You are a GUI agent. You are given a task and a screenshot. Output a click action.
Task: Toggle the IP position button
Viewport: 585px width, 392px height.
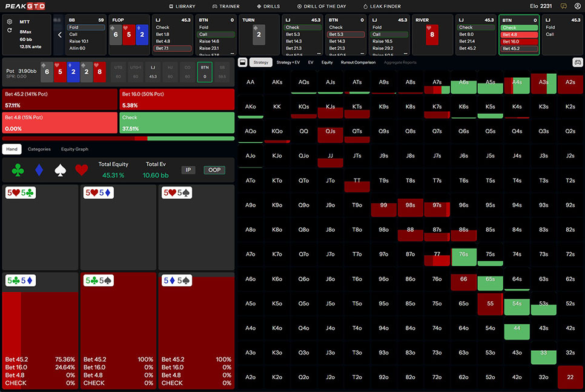click(188, 170)
